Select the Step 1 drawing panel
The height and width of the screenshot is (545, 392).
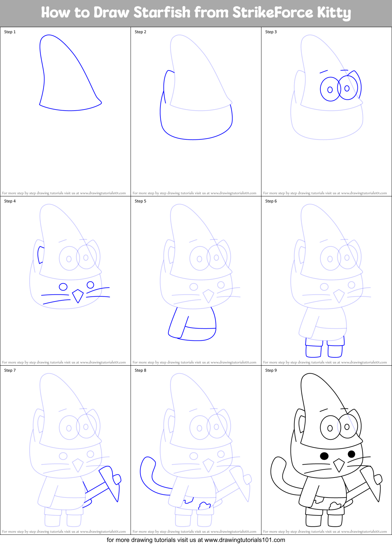(x=65, y=112)
